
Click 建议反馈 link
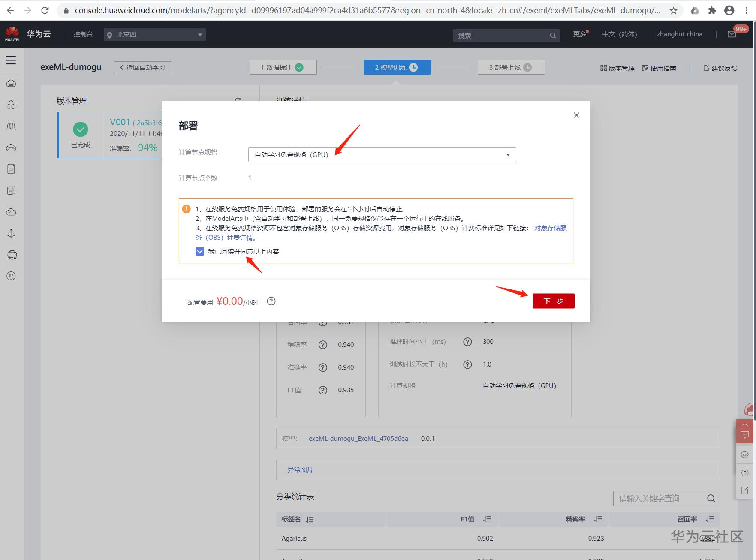720,68
